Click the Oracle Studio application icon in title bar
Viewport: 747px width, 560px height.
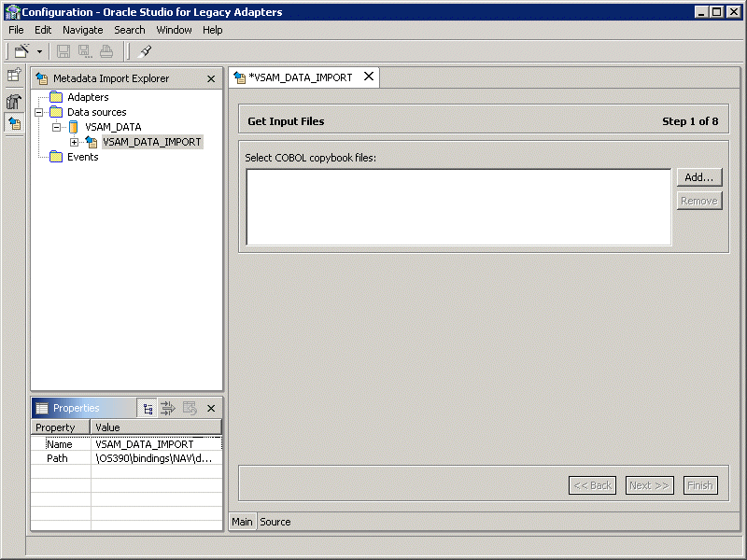coord(12,12)
